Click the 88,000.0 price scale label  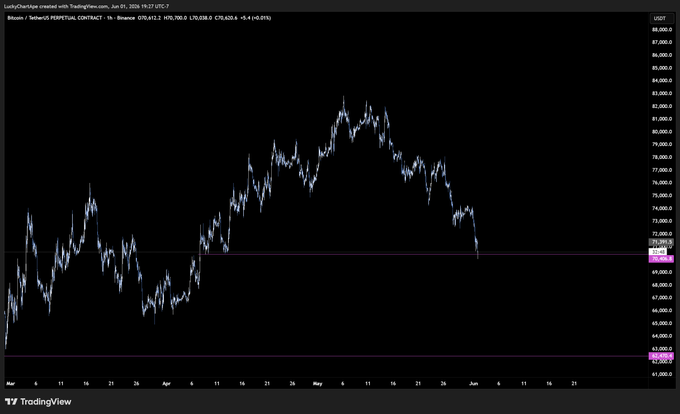click(x=662, y=29)
